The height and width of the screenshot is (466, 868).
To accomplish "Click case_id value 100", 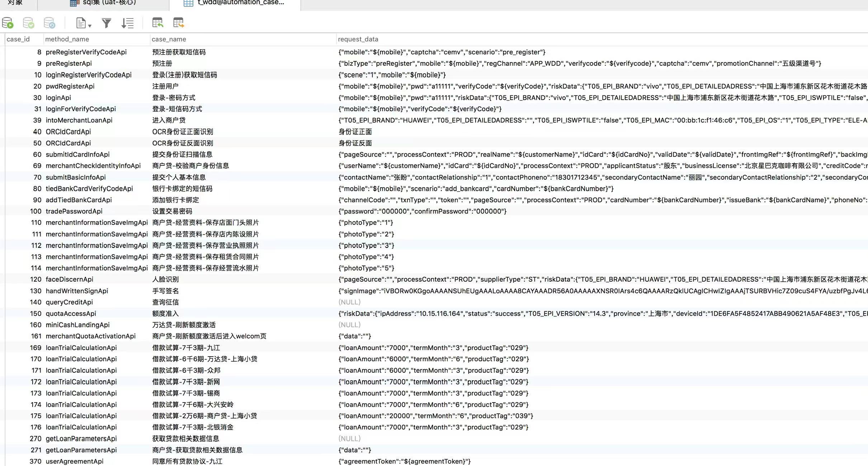I will tap(36, 211).
